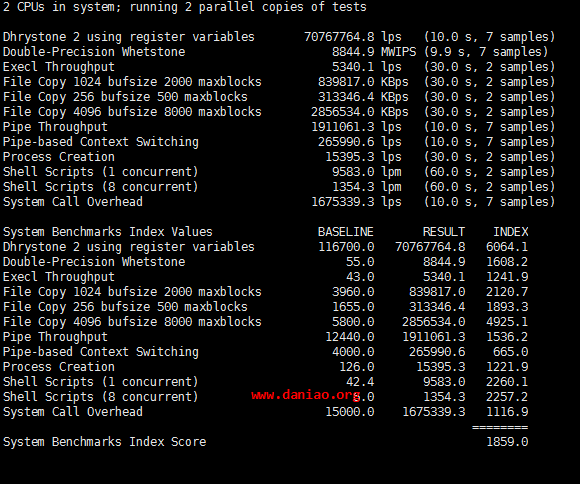This screenshot has width=580, height=484.
Task: Select the baseline value 116700.0
Action: (x=346, y=247)
